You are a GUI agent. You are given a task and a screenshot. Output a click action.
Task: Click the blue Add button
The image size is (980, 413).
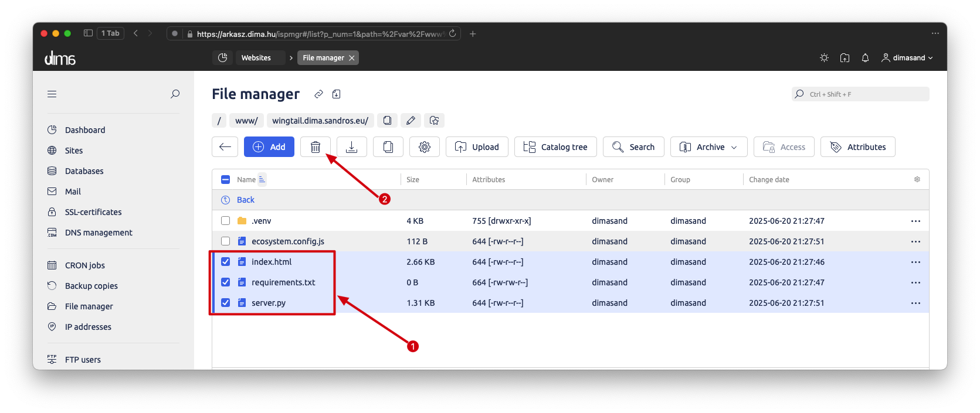(x=269, y=147)
